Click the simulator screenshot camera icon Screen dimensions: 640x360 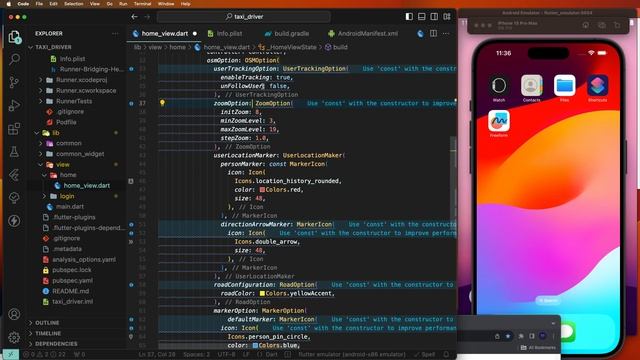click(602, 25)
